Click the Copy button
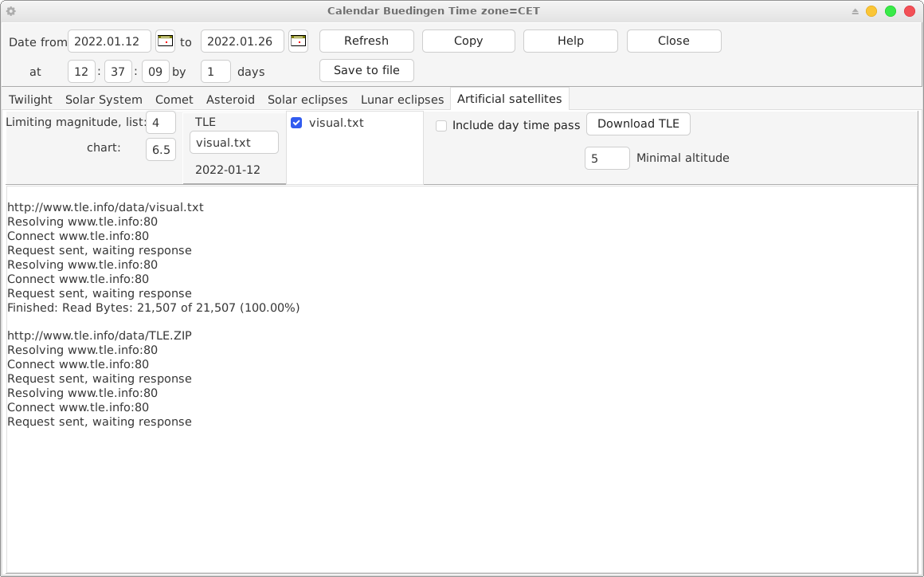Image resolution: width=924 pixels, height=577 pixels. [468, 41]
